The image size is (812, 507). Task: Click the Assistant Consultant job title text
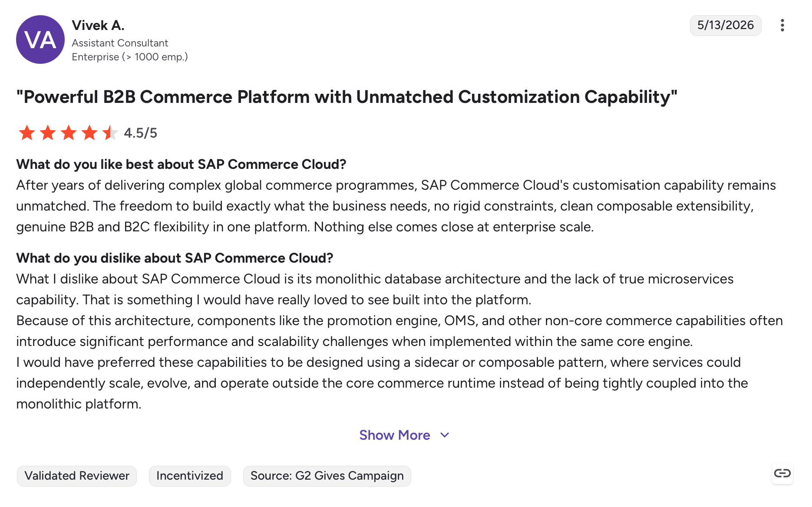(120, 43)
